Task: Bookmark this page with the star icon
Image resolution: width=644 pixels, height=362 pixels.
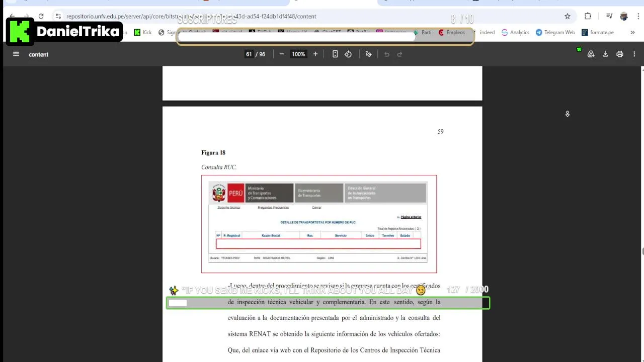Action: point(568,16)
